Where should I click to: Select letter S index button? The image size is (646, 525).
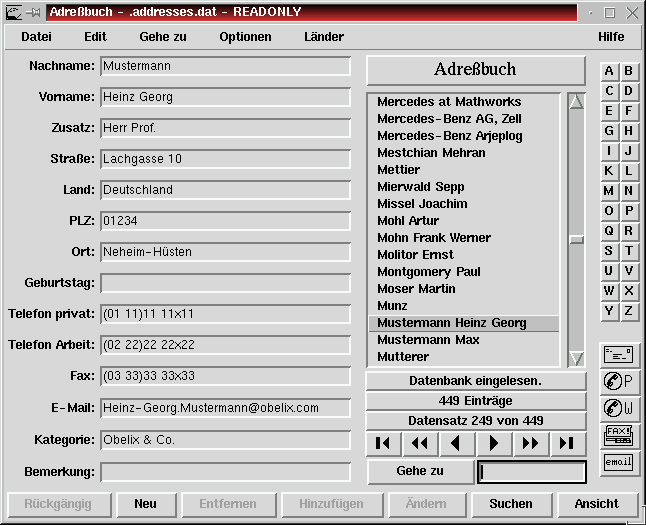pos(609,251)
